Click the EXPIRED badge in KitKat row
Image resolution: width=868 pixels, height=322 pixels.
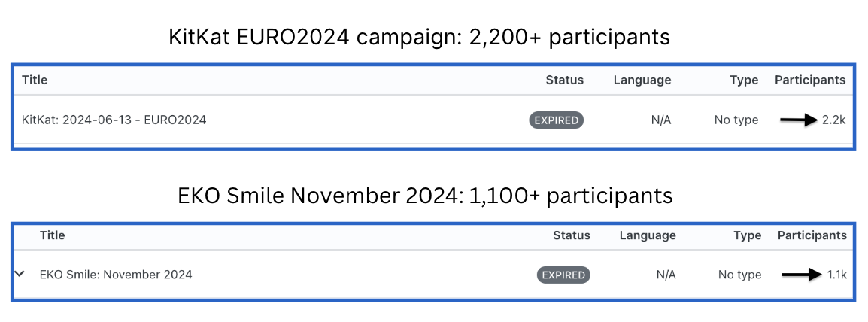click(557, 120)
